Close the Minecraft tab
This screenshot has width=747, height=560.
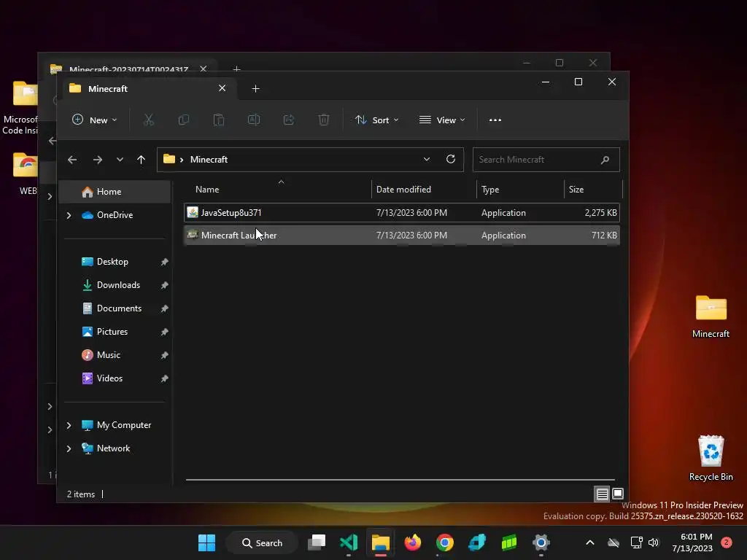point(222,88)
